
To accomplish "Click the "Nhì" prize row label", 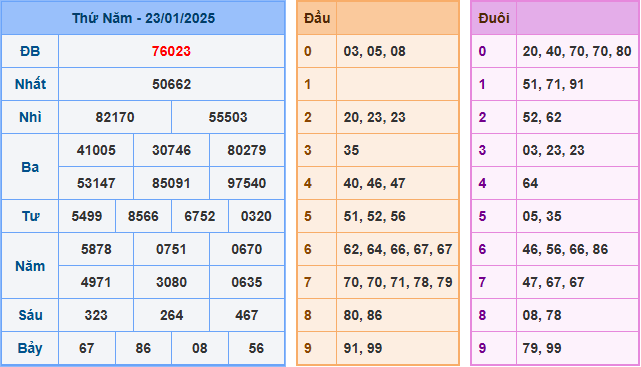I will pos(30,118).
